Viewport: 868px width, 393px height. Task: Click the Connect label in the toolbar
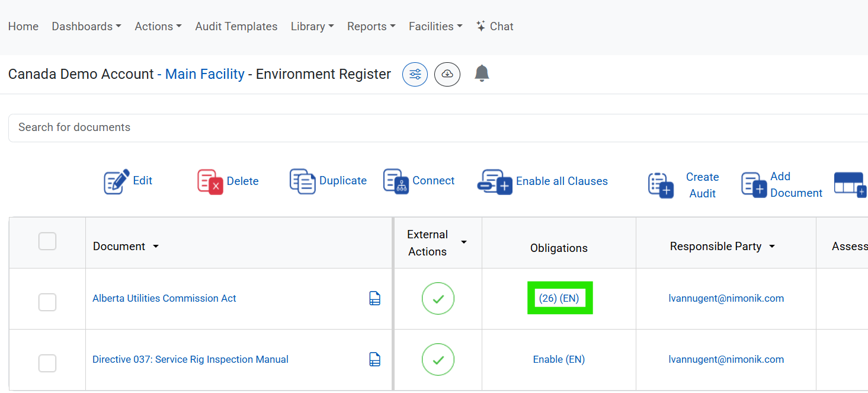[x=434, y=181]
